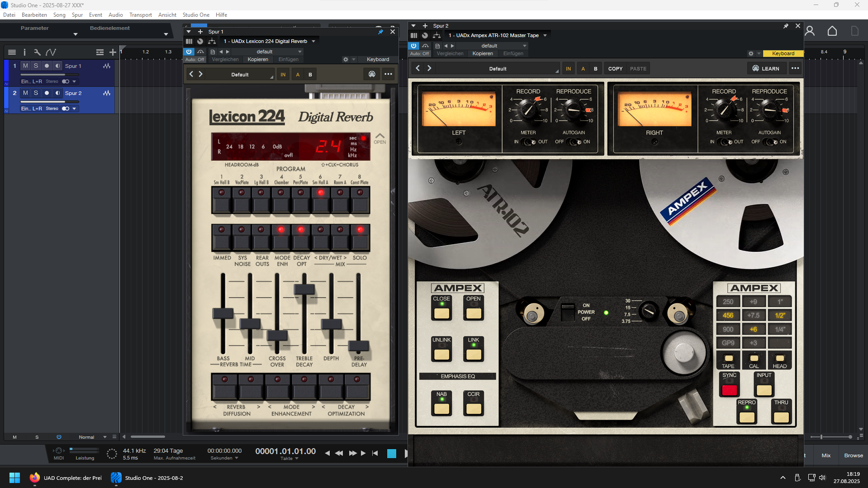Record-arm Spur 1 track
The image size is (868, 488).
[47, 66]
